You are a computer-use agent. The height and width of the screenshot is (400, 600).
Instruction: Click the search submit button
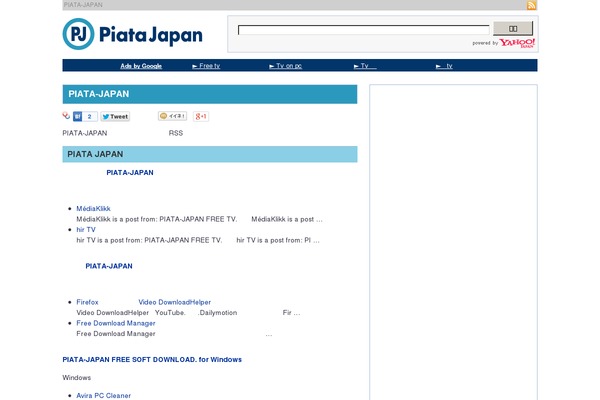pyautogui.click(x=513, y=28)
